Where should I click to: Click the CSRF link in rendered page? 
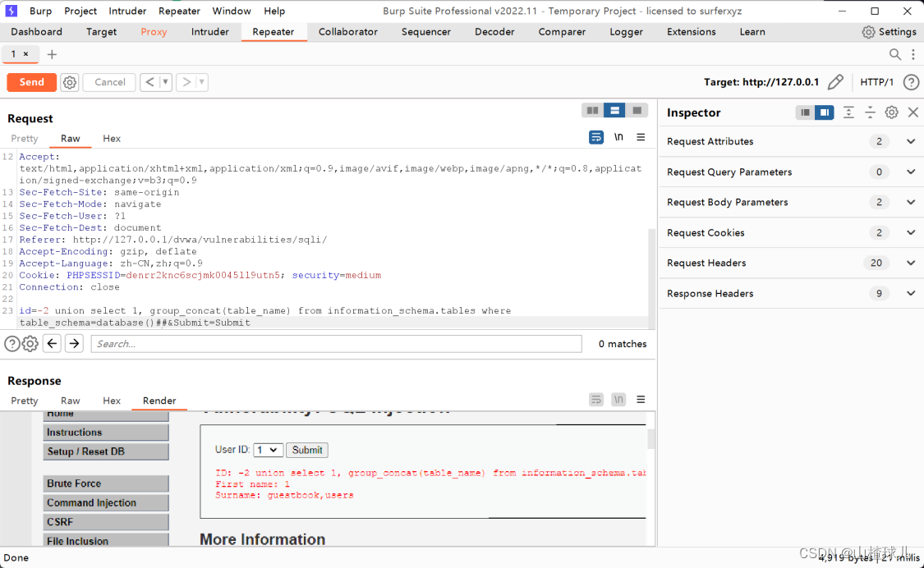pos(106,522)
